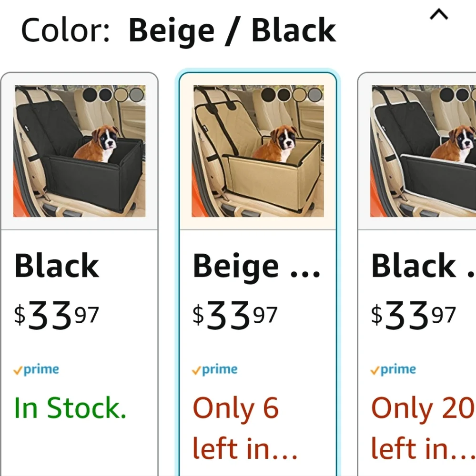
Task: Click the In Stock status text
Action: pyautogui.click(x=70, y=408)
